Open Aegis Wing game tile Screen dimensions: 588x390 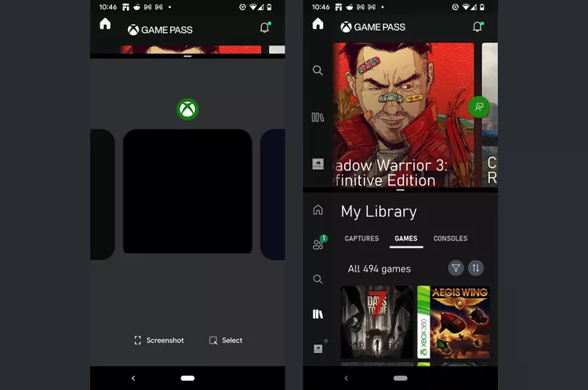click(x=453, y=322)
